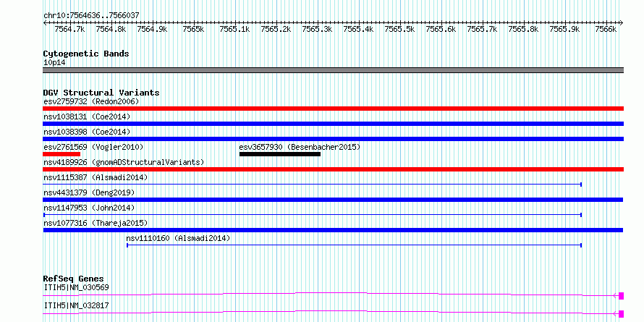644x322 pixels.
Task: Click the 7565.3k ruler tick label
Action: pos(318,29)
